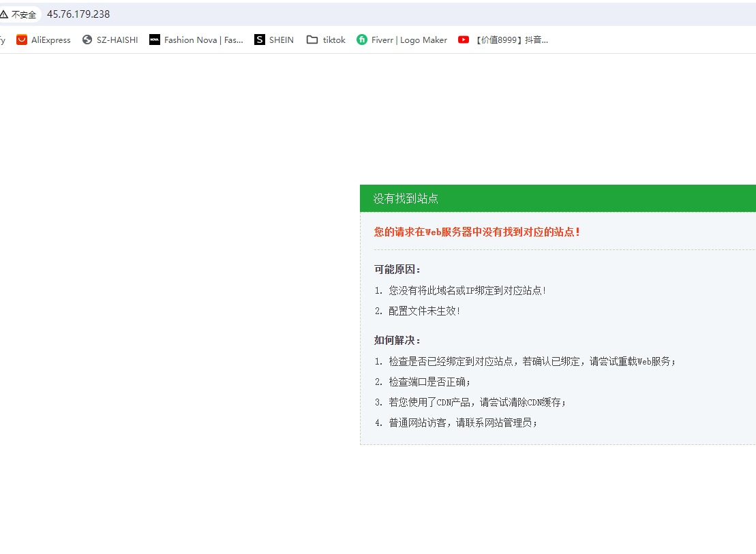The height and width of the screenshot is (554, 756).
Task: Open the AliExpress bookmark label
Action: tap(51, 40)
